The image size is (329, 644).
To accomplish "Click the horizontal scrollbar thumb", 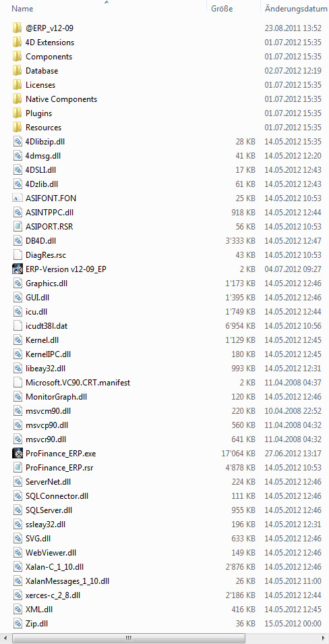I will pyautogui.click(x=129, y=638).
